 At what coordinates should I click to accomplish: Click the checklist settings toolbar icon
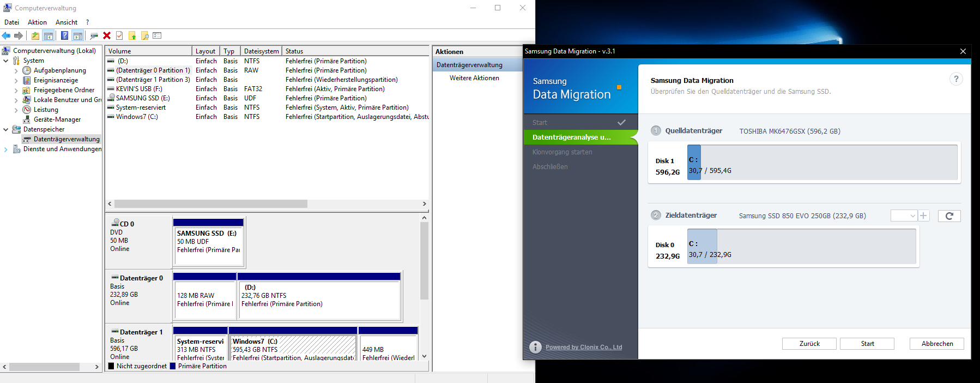(157, 35)
